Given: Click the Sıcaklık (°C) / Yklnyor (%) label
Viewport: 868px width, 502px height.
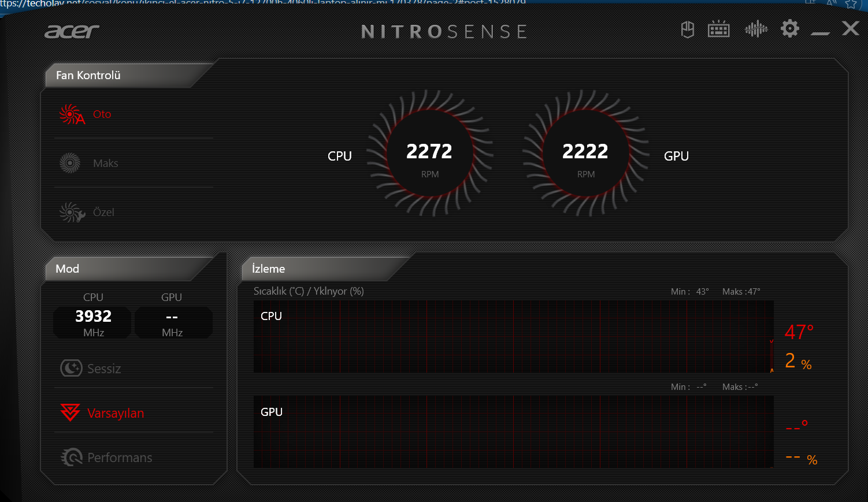Looking at the screenshot, I should [x=309, y=291].
